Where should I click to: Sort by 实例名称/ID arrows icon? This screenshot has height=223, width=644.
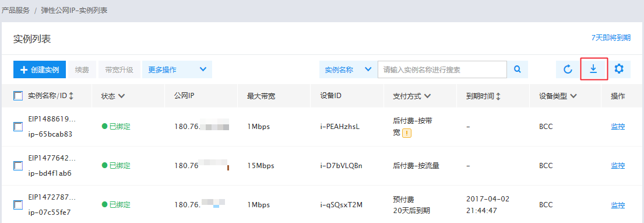71,96
